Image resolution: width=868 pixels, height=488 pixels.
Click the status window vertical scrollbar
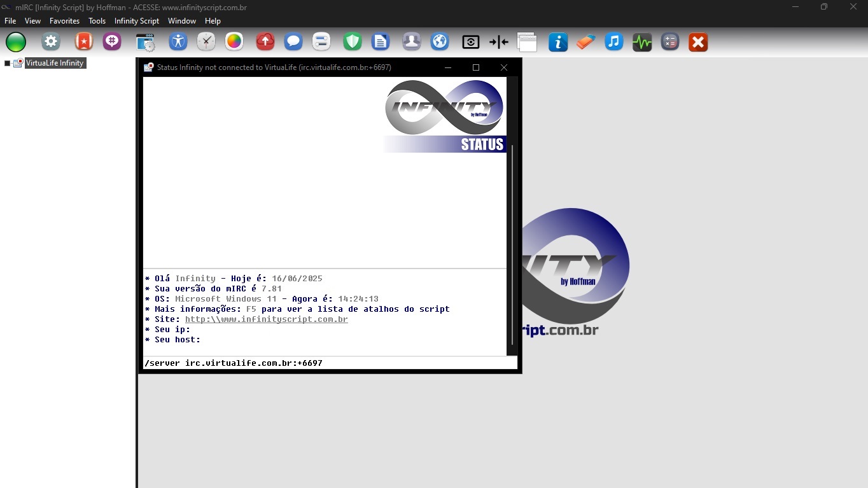(x=512, y=242)
